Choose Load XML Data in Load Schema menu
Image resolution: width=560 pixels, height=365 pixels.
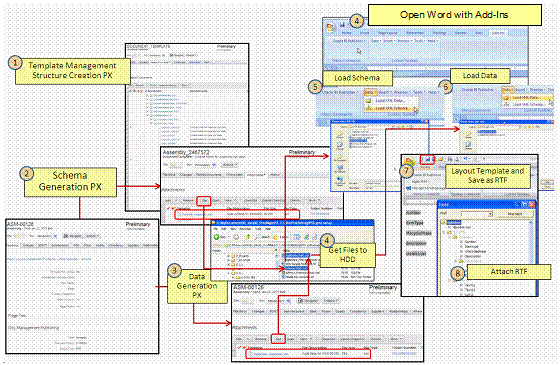tap(390, 101)
